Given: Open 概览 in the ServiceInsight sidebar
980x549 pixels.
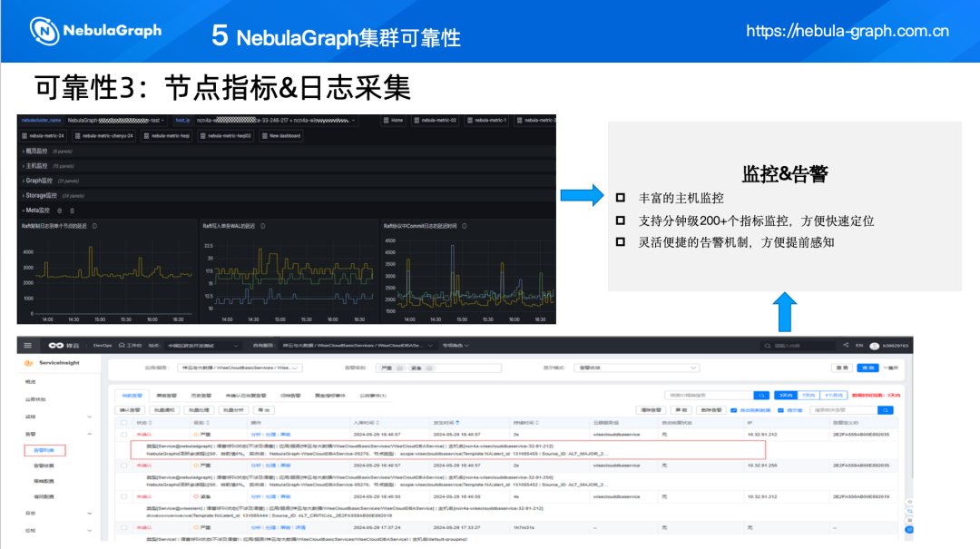Looking at the screenshot, I should tap(31, 381).
